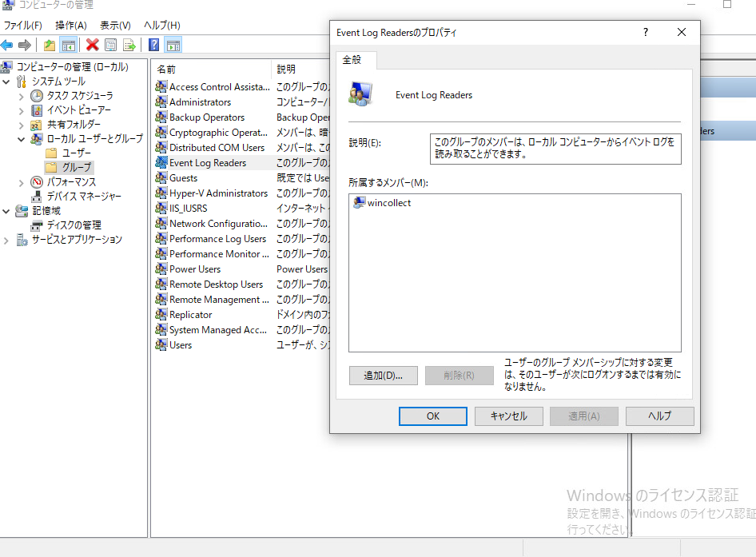
Task: Select the 全般 tab in properties dialog
Action: point(356,60)
